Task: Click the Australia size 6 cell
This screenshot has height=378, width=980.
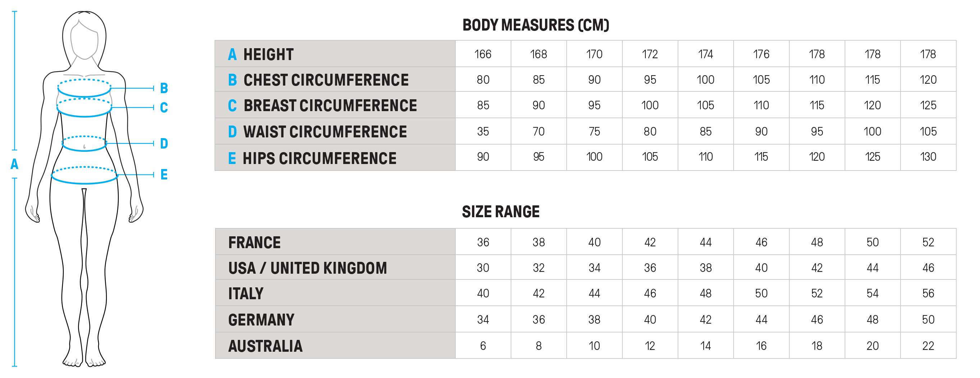Action: (x=483, y=346)
